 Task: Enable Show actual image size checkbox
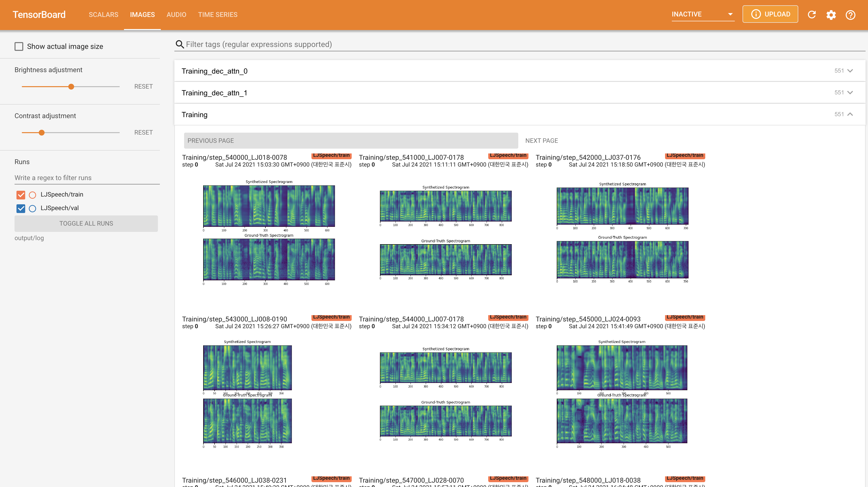[x=19, y=46]
